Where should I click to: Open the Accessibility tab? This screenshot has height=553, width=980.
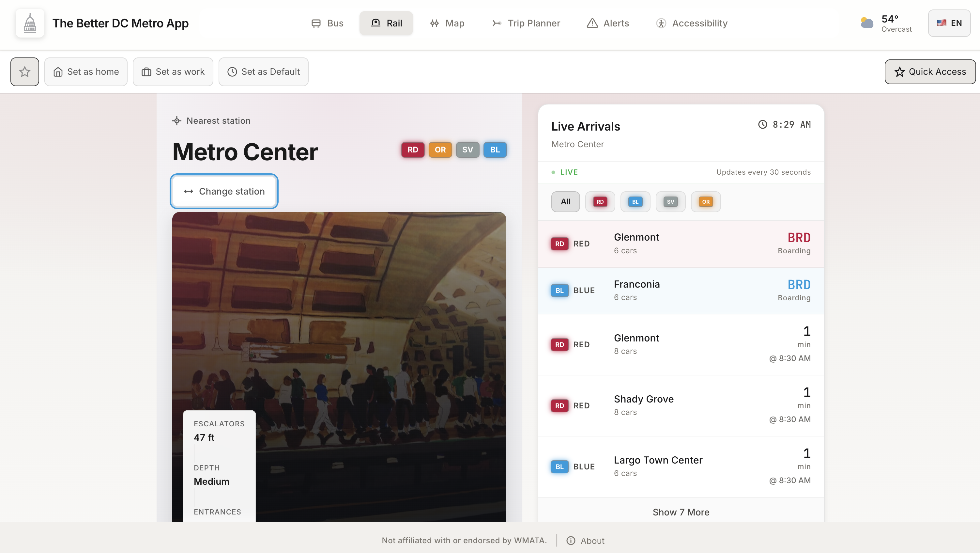(692, 23)
